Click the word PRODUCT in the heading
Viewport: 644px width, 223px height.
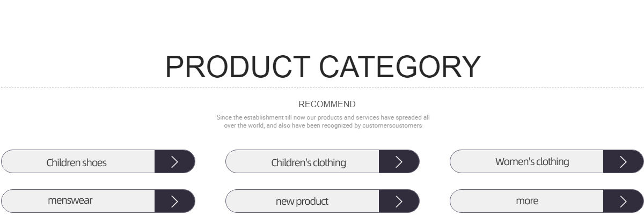[237, 67]
